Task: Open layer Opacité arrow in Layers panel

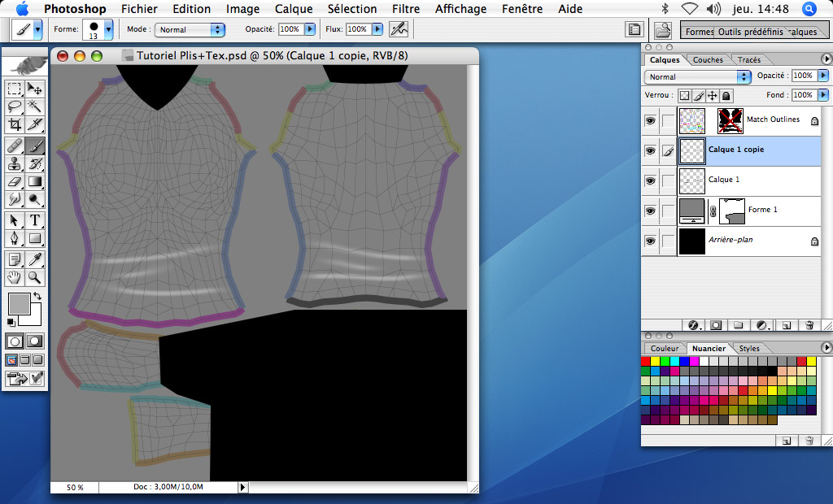Action: pos(823,76)
